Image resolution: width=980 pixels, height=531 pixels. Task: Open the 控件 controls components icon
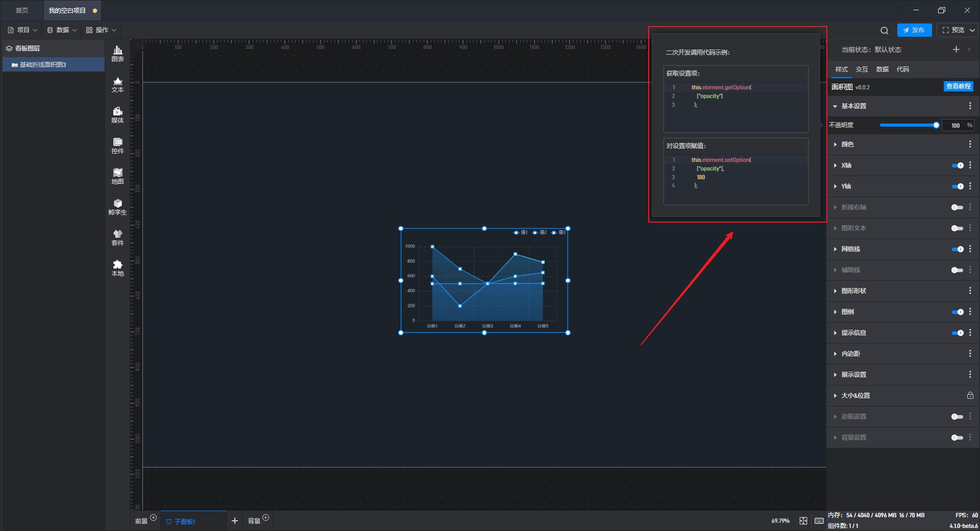point(117,146)
